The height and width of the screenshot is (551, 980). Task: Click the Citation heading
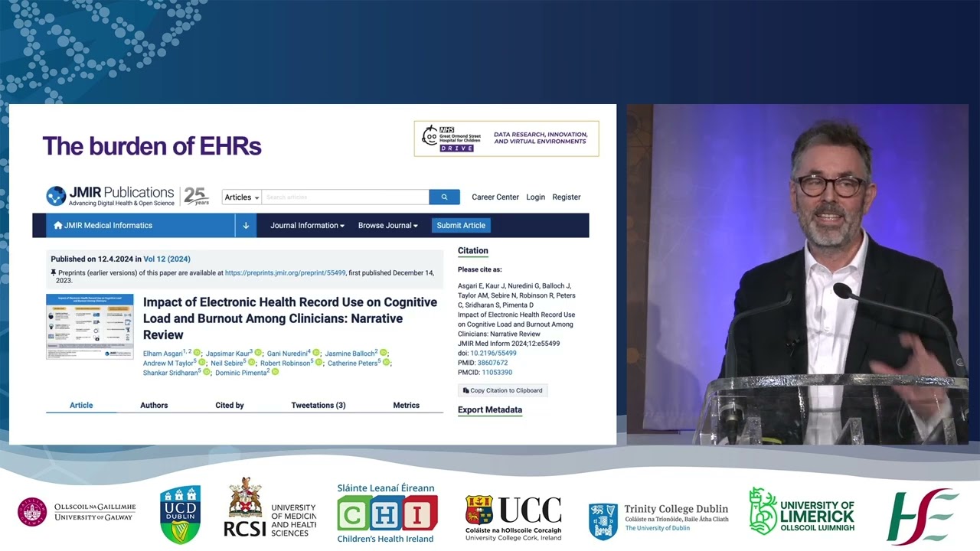473,251
